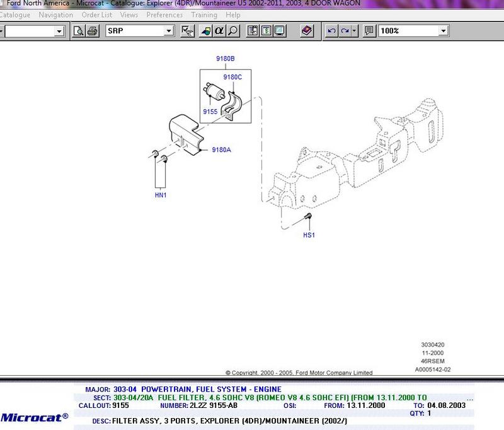Click illustration code A0005142-02

tap(433, 369)
